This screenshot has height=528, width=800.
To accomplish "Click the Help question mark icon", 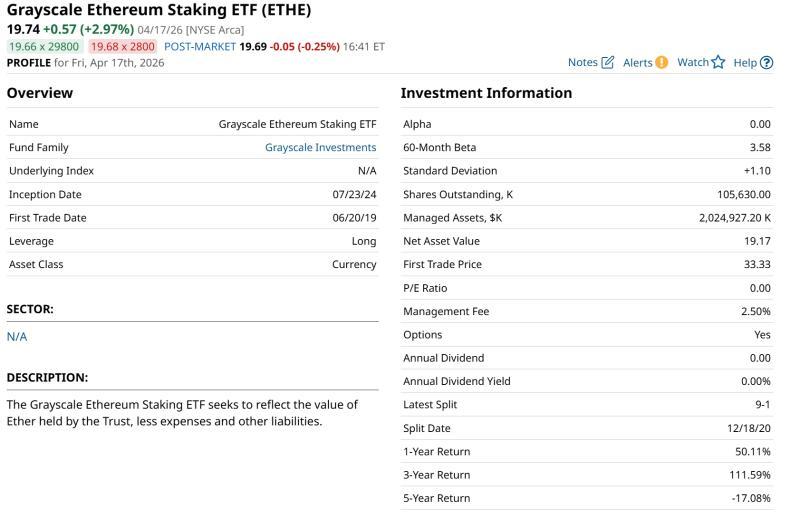I will 767,62.
